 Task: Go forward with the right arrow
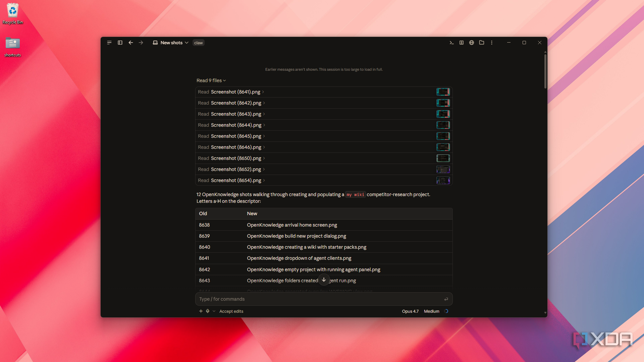pyautogui.click(x=141, y=43)
